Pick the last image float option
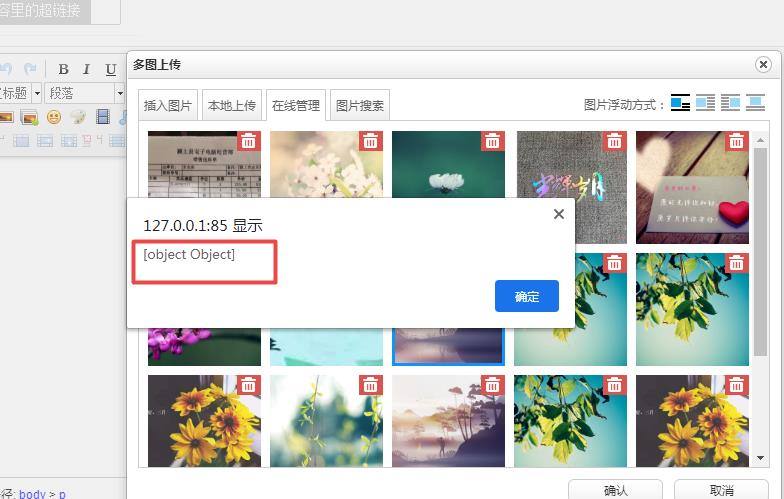The image size is (784, 499). [755, 103]
